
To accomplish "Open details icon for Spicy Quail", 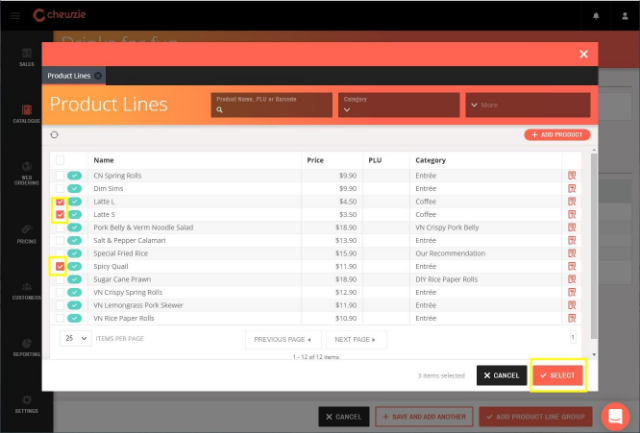I will point(572,266).
